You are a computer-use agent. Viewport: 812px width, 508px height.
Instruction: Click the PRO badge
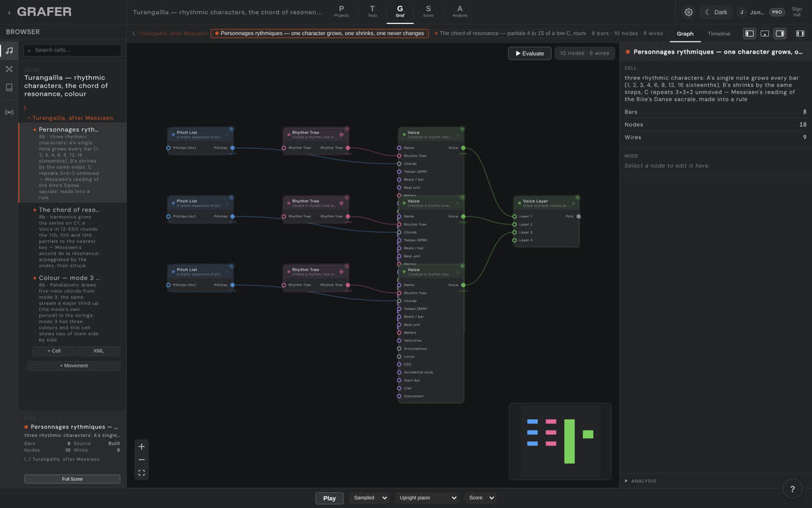point(776,12)
